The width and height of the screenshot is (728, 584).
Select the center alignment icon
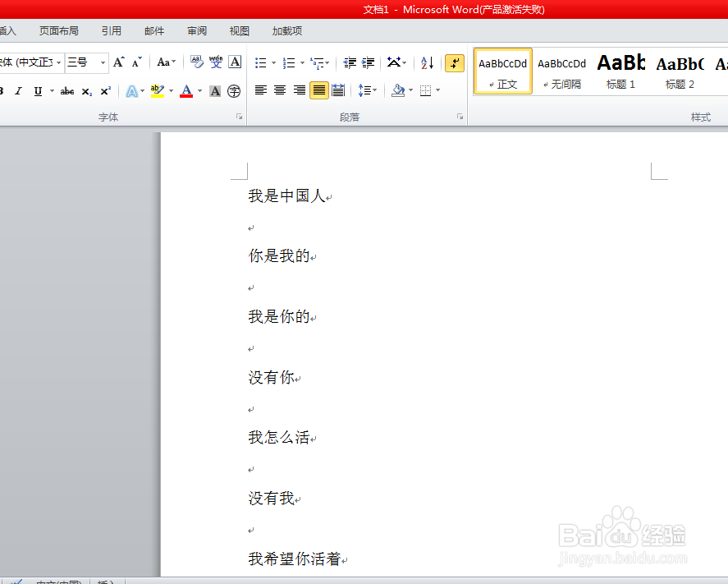point(280,90)
